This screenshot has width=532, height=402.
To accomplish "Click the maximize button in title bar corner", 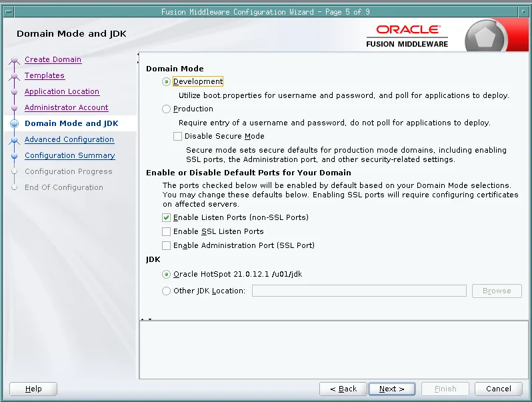I will click(x=523, y=12).
